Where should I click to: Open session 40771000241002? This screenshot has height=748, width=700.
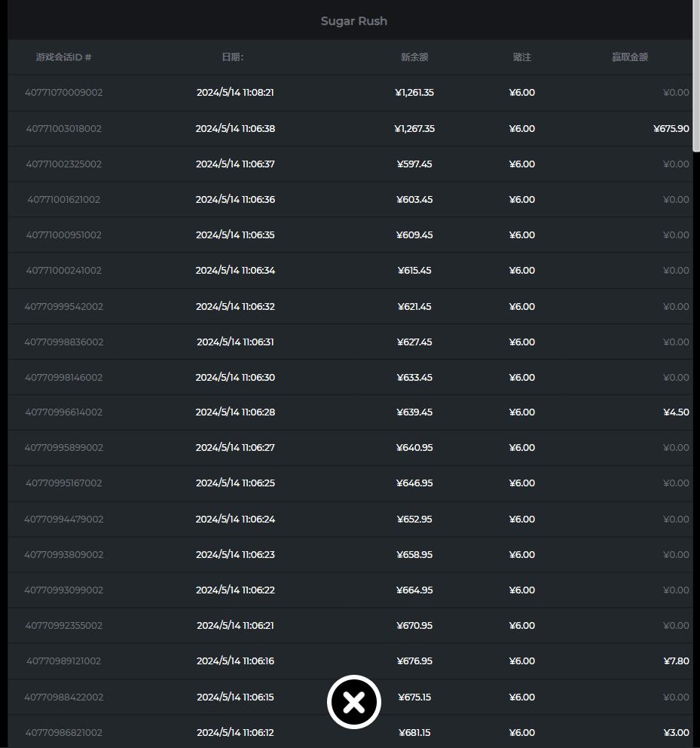click(64, 271)
